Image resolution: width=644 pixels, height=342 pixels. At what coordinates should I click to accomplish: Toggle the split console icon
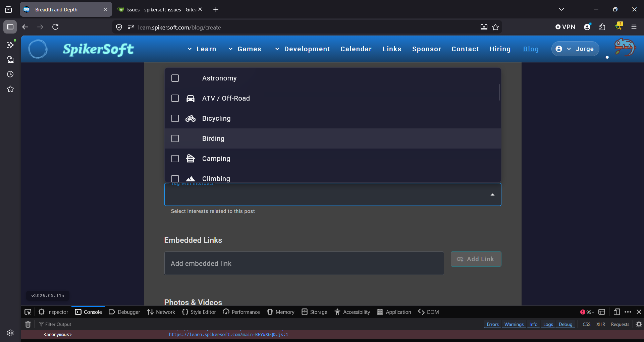tap(602, 312)
